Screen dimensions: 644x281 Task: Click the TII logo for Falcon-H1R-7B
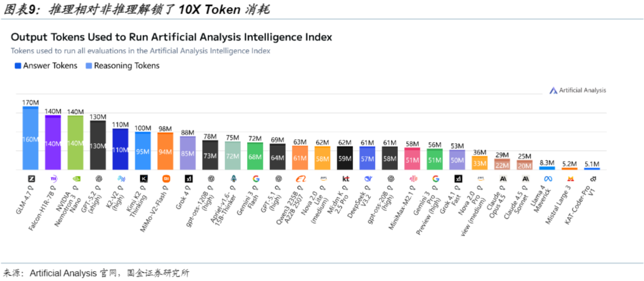coord(53,179)
